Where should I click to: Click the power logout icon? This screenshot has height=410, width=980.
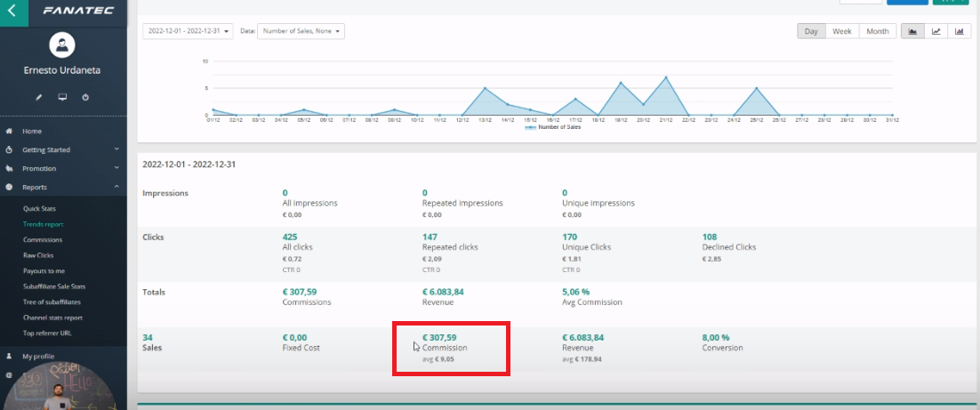coord(85,98)
